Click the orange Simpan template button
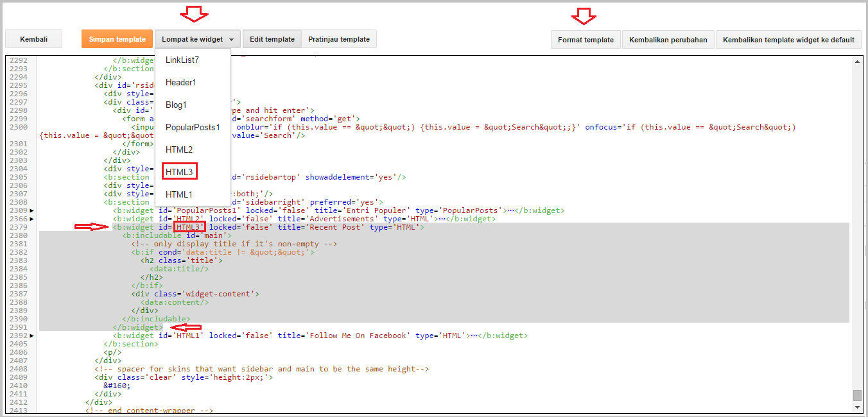868x417 pixels. pyautogui.click(x=117, y=38)
